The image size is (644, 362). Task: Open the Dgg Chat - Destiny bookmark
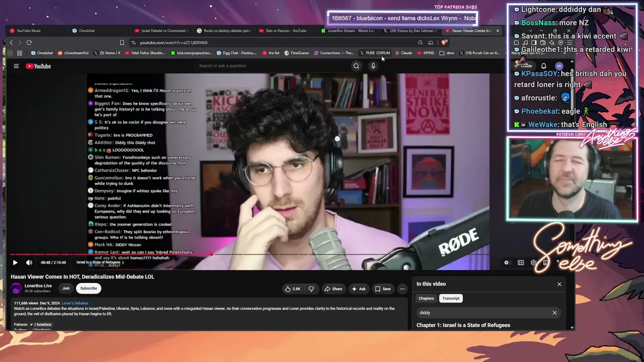point(236,53)
